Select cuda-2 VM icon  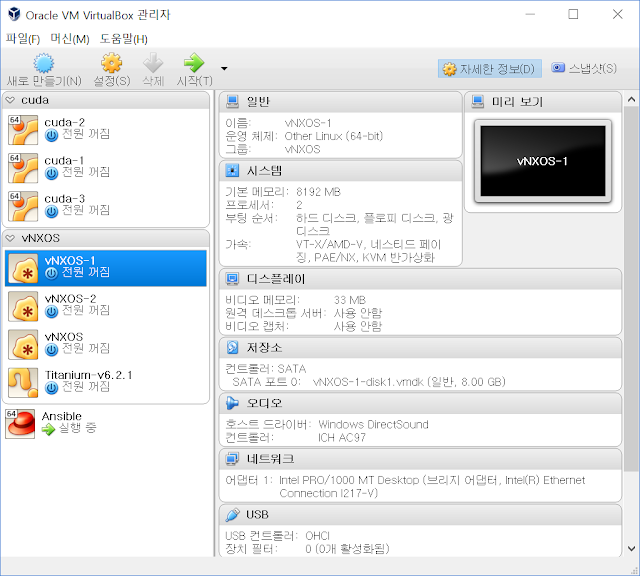pyautogui.click(x=23, y=130)
